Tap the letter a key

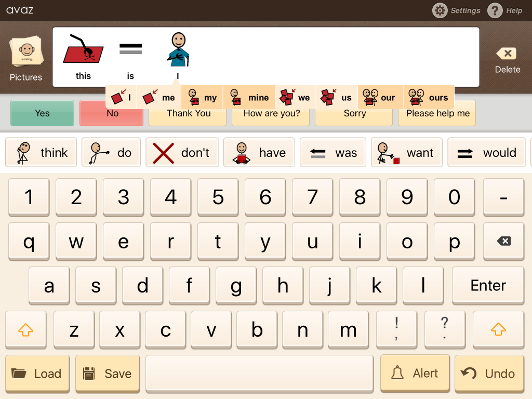coord(49,285)
